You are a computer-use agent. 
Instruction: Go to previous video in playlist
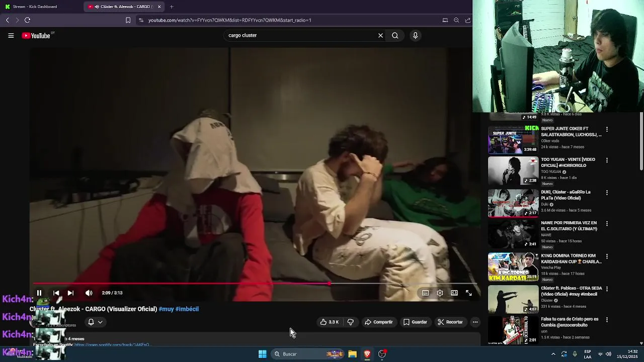click(56, 293)
